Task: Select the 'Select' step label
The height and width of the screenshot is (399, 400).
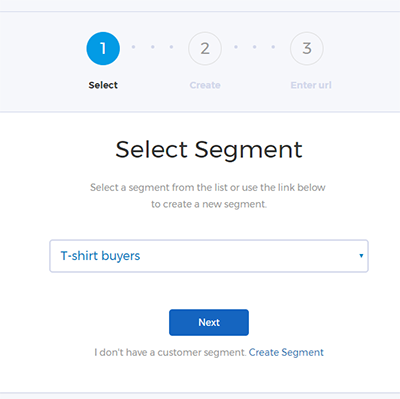Action: (103, 85)
